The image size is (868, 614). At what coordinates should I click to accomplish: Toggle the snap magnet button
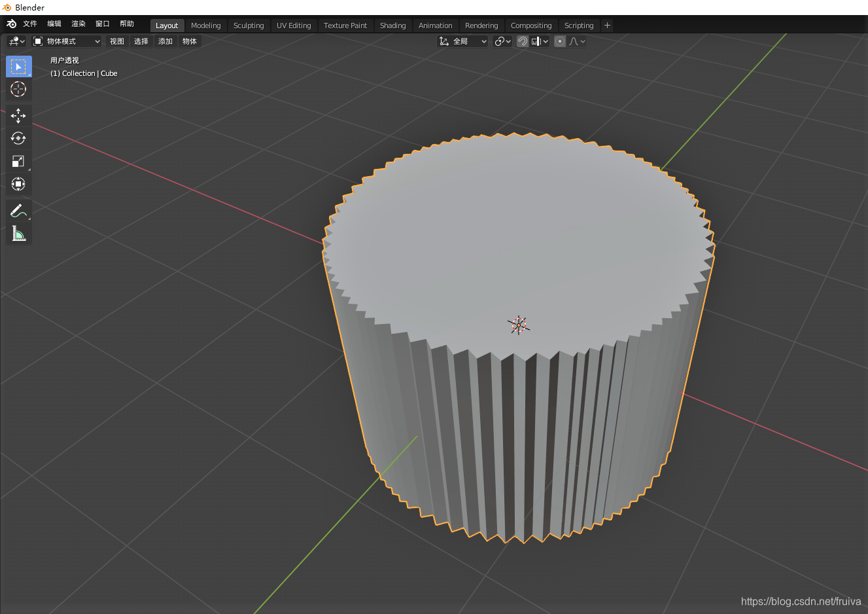click(522, 41)
